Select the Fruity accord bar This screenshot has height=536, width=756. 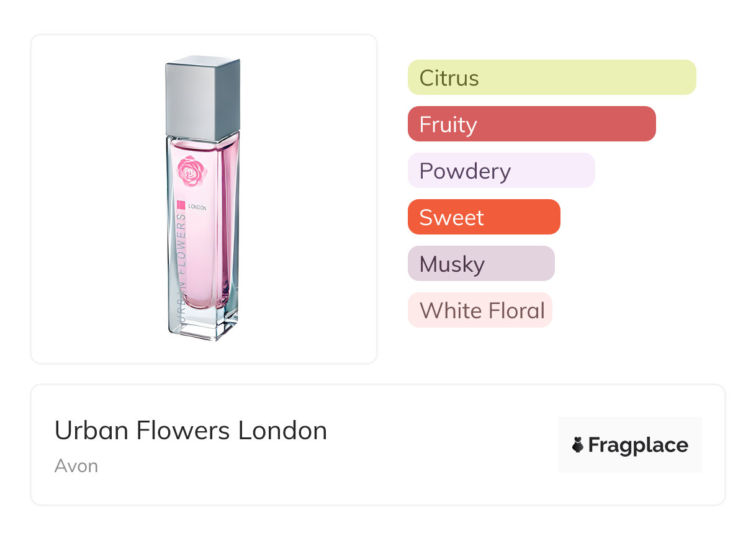[531, 124]
